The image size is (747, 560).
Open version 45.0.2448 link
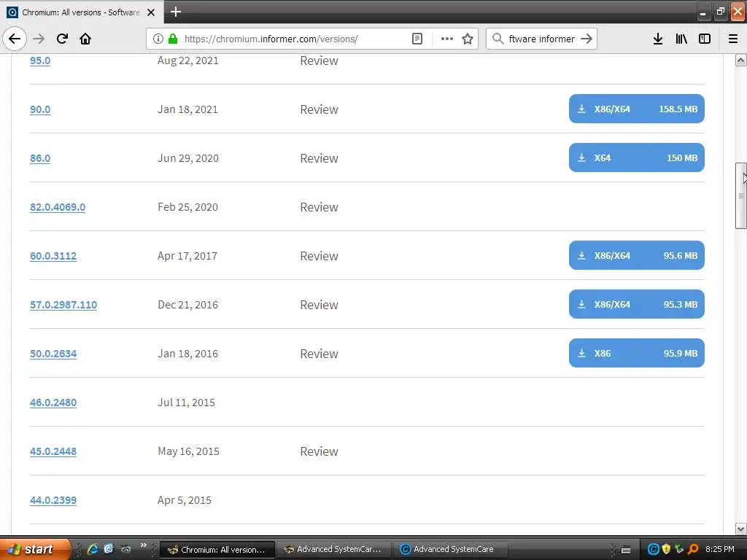point(53,451)
